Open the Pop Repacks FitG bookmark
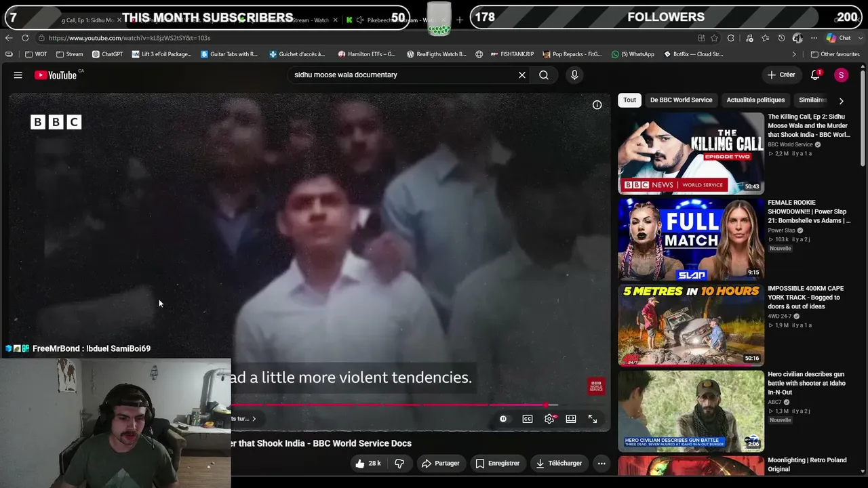Screen dimensions: 868x488 click(572, 54)
